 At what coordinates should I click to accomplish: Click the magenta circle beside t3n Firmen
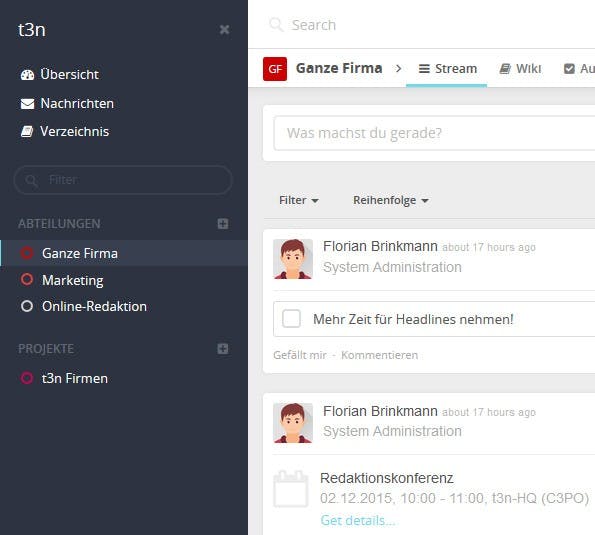click(x=27, y=378)
